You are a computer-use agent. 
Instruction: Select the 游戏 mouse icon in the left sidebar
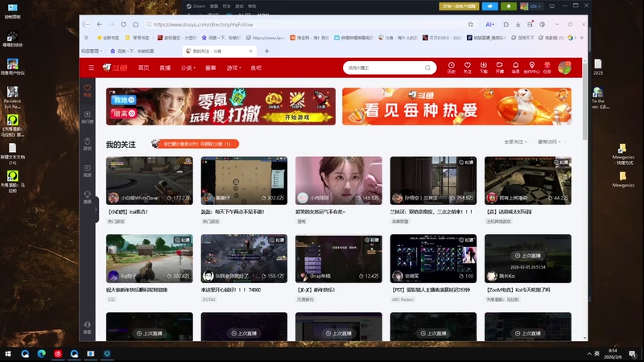click(87, 144)
